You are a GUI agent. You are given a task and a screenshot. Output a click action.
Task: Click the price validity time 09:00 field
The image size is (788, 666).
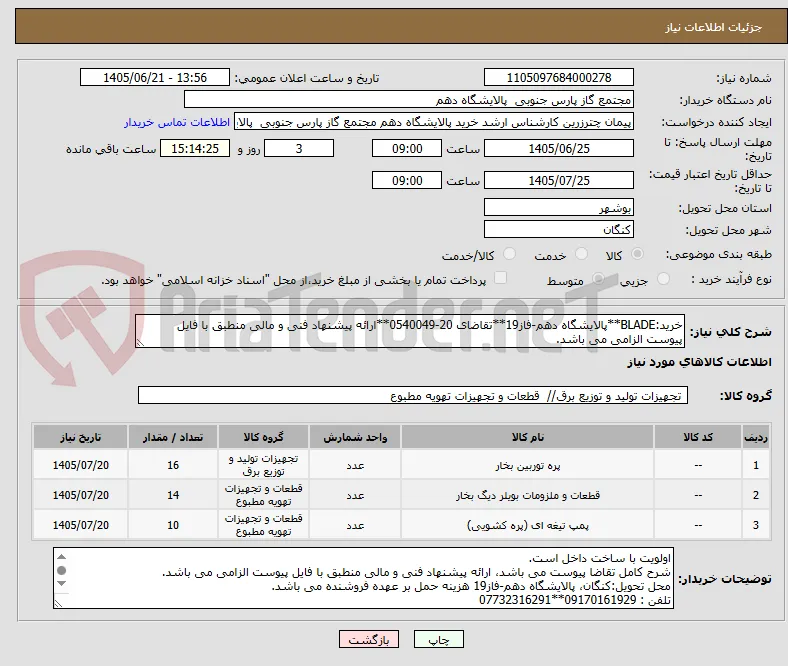pyautogui.click(x=407, y=180)
